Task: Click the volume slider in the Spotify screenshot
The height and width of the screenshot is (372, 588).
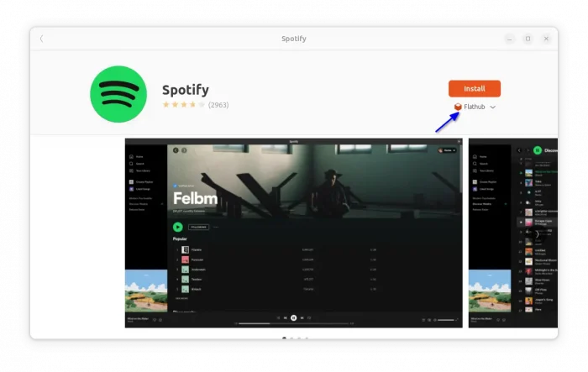Action: [445, 320]
